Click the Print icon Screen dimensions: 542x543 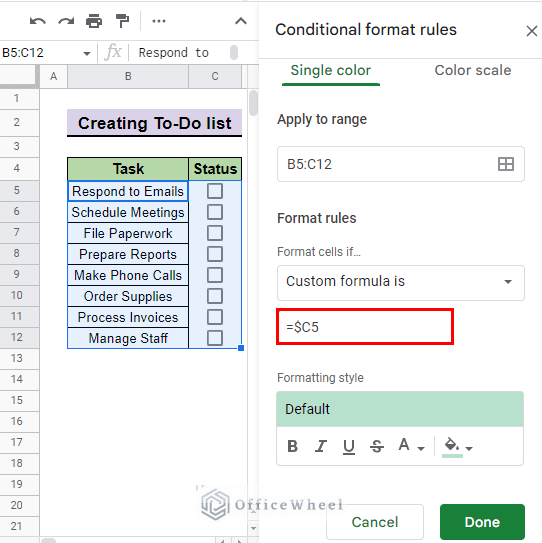tap(94, 21)
